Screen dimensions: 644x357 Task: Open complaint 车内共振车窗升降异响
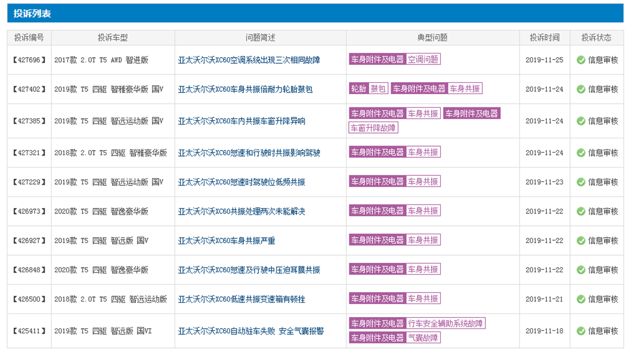[x=241, y=121]
